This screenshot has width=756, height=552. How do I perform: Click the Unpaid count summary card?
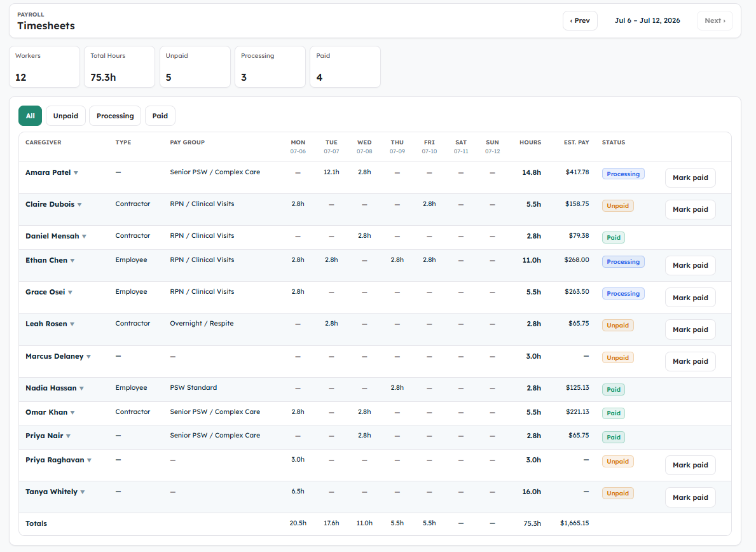click(195, 67)
